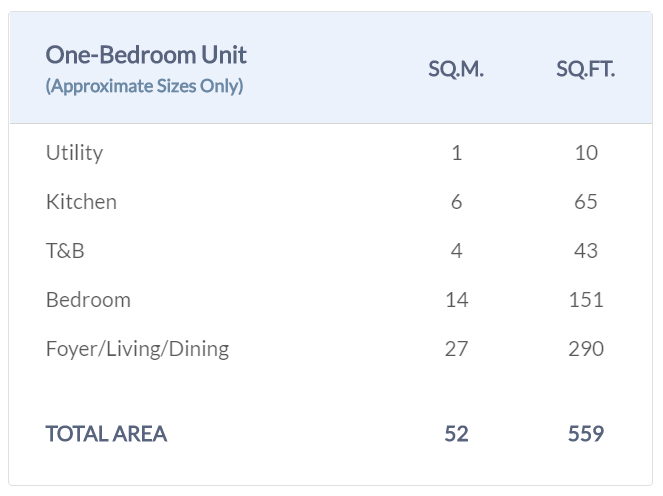Click T&B square feet value 43

586,251
